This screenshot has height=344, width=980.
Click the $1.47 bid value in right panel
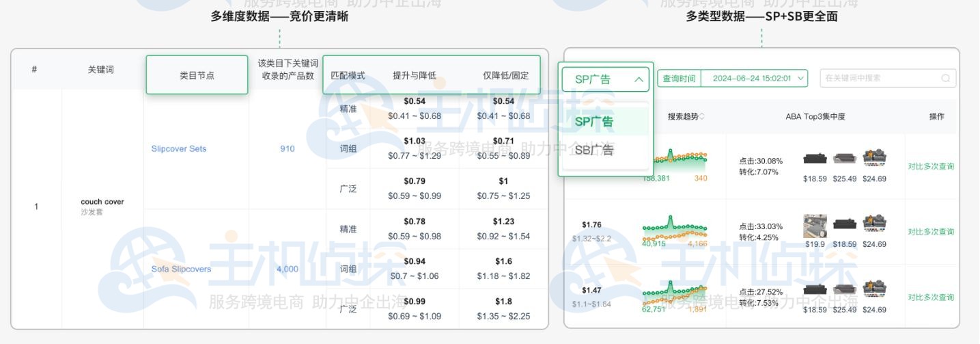pyautogui.click(x=591, y=291)
